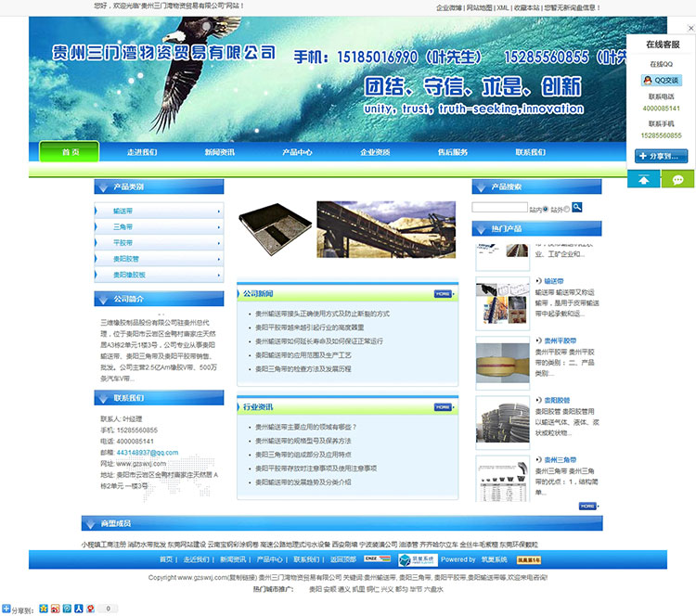Screen dimensions: 696x616
Task: Open the 售后服务 navigation tab
Action: pyautogui.click(x=453, y=152)
